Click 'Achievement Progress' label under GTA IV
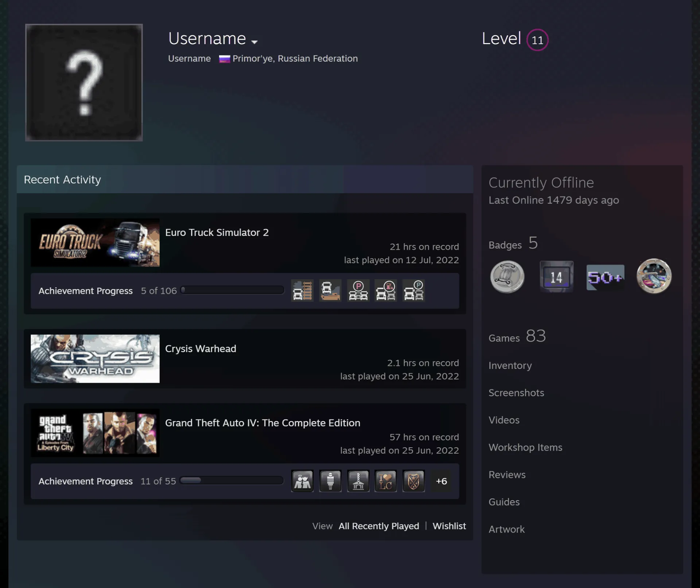Screen dimensions: 700x588 click(86, 481)
